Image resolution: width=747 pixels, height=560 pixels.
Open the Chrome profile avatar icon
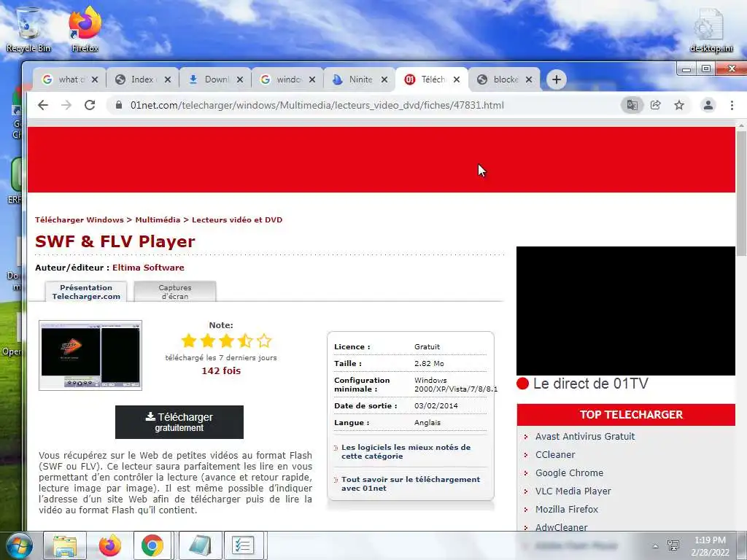coord(708,105)
